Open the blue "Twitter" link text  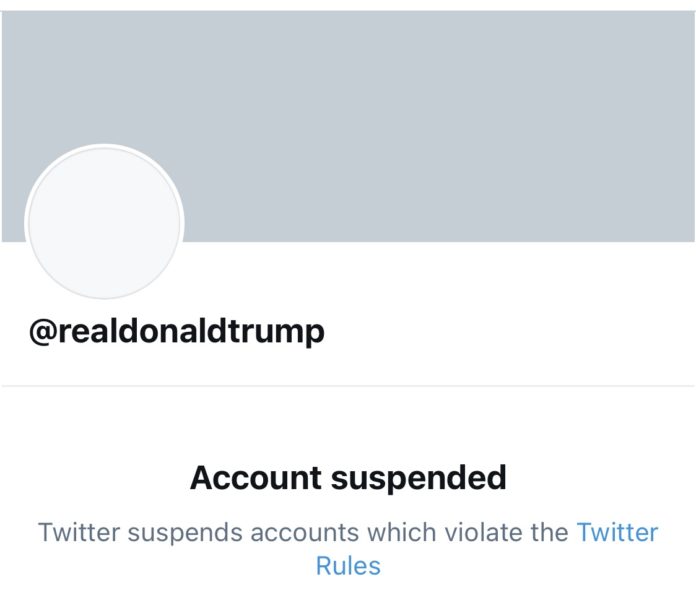(x=617, y=532)
